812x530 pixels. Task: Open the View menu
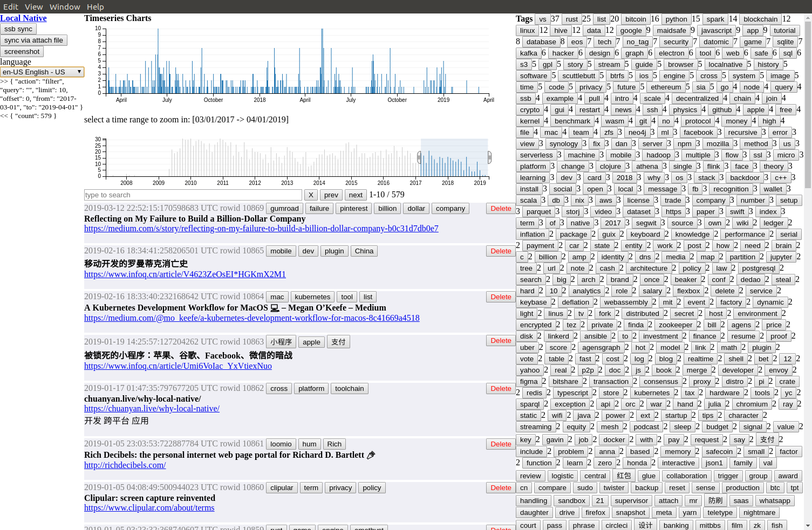pyautogui.click(x=33, y=6)
